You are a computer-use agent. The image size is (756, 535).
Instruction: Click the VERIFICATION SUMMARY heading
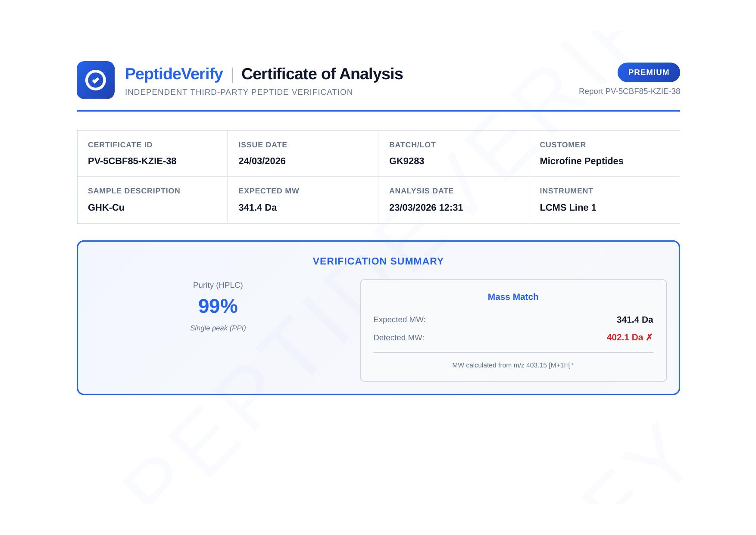point(378,261)
